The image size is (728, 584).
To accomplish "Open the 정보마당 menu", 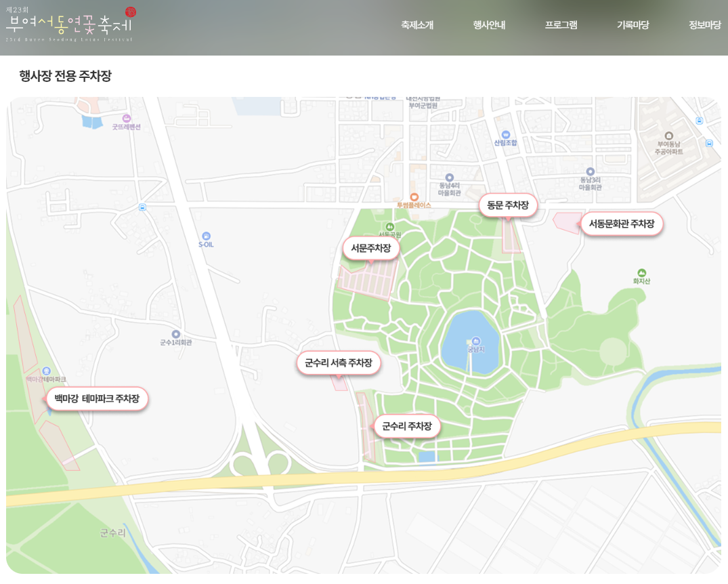I will [705, 25].
